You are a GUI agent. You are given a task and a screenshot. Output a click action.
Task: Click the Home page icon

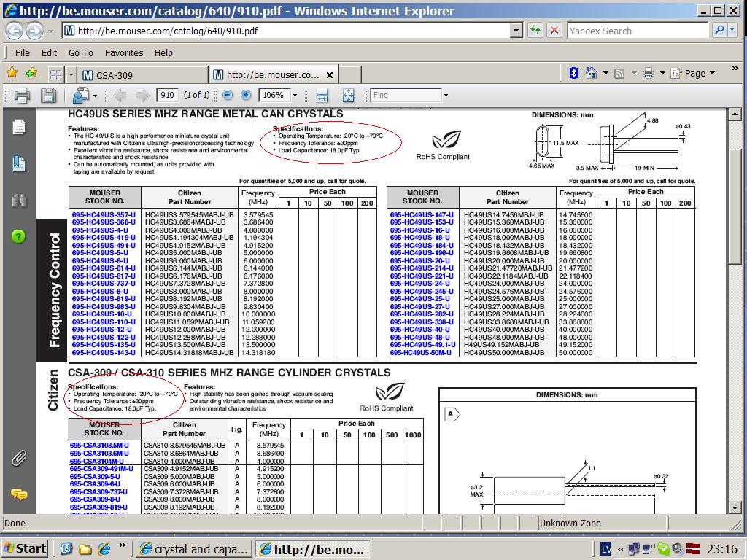point(591,74)
